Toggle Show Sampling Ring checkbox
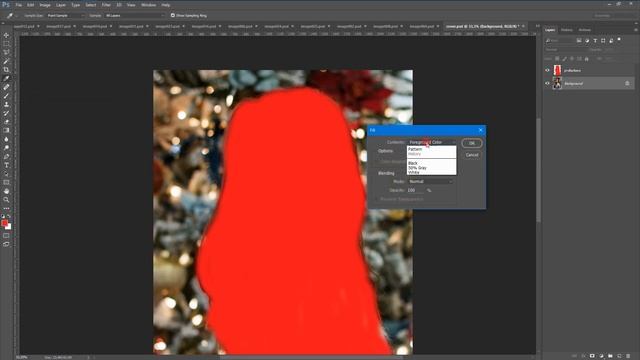This screenshot has width=640, height=360. [173, 15]
